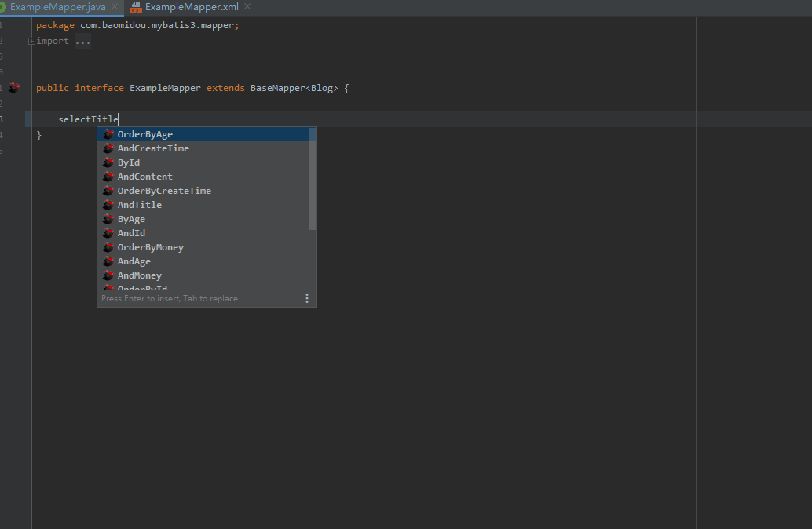The width and height of the screenshot is (812, 529).
Task: Click the XML file icon on ExampleMapper.xml tab
Action: 137,7
